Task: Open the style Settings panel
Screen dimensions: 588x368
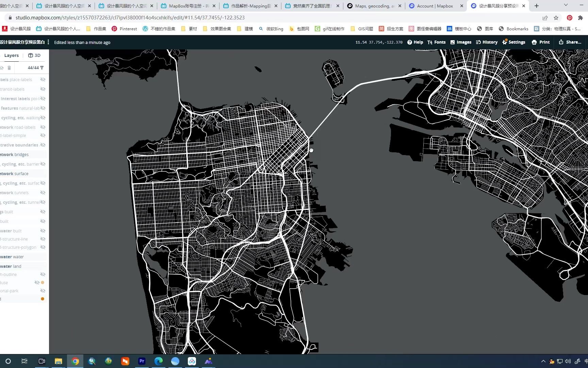Action: (514, 42)
